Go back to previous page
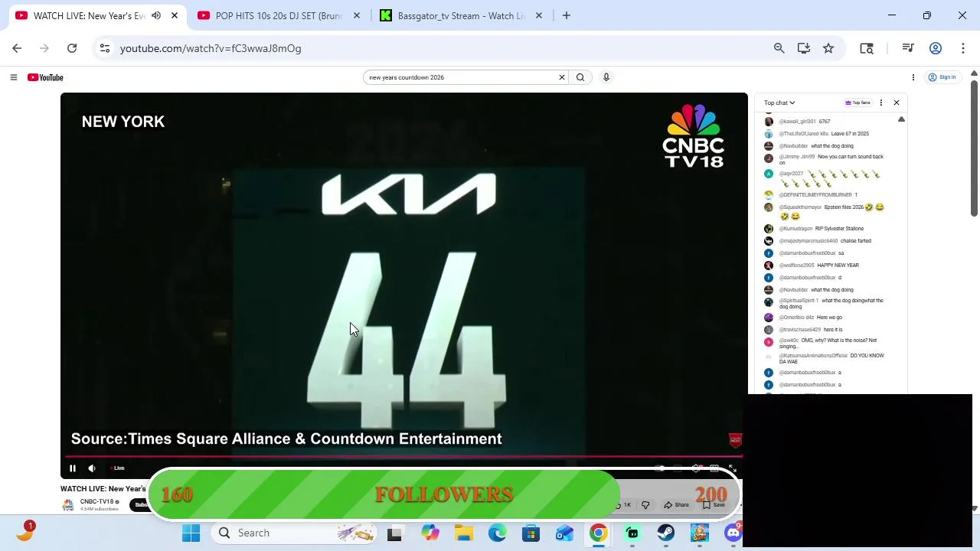 click(x=17, y=48)
